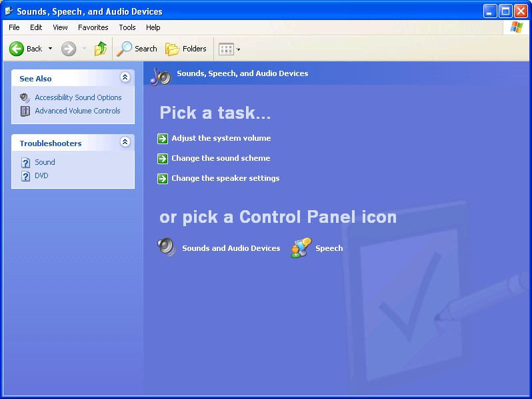
Task: Click green arrow beside Change the sound scheme
Action: (x=163, y=159)
